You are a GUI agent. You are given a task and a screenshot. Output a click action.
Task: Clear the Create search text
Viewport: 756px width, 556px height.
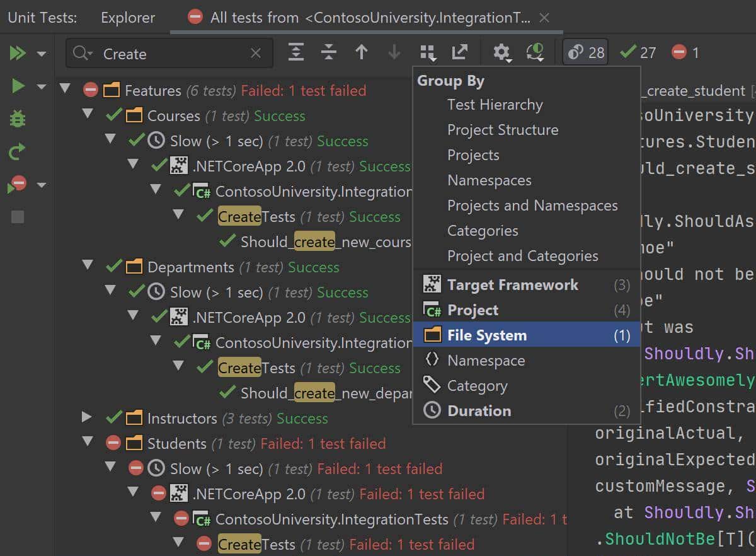pyautogui.click(x=256, y=54)
